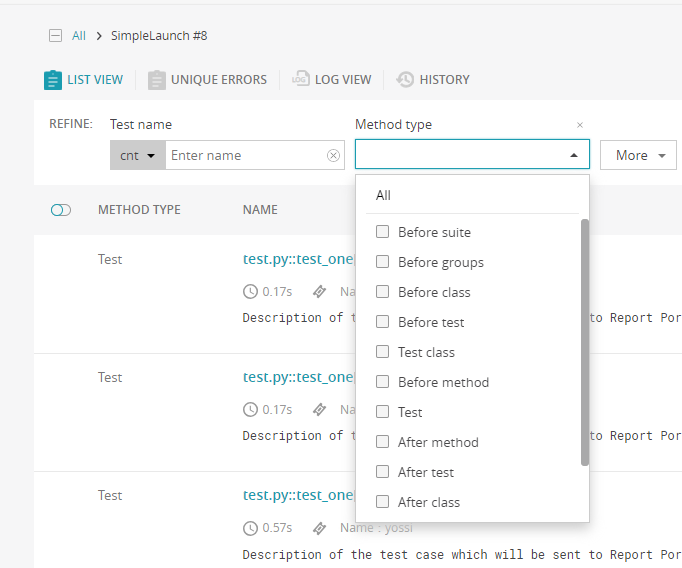The image size is (682, 568).
Task: Switch to the List View tab
Action: coord(84,80)
